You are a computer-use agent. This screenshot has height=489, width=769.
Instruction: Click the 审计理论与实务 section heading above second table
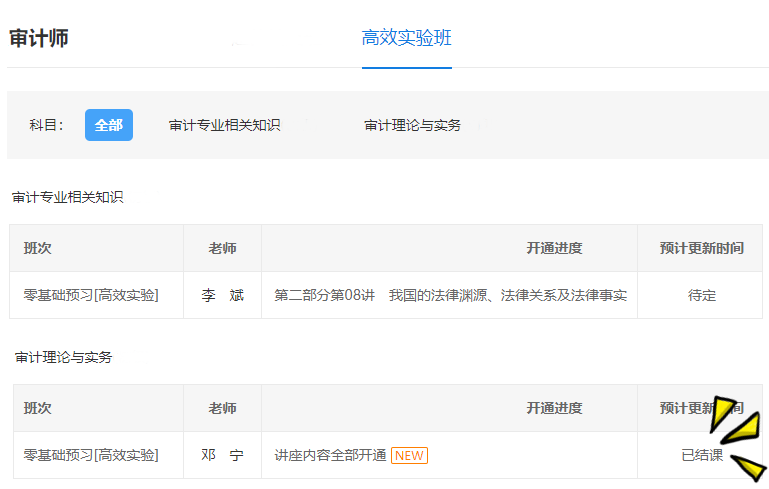[x=63, y=357]
